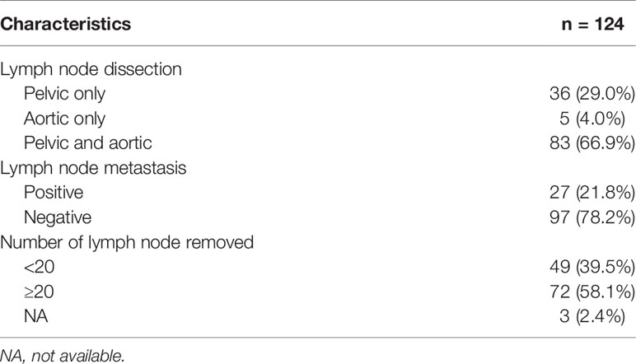Select the Negative row label
Screen dimensions: 636x364
[x=58, y=217]
